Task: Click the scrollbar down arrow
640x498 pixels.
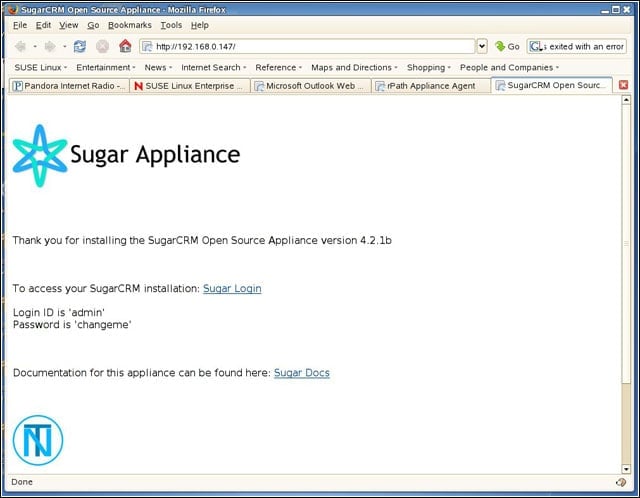Action: click(x=626, y=469)
